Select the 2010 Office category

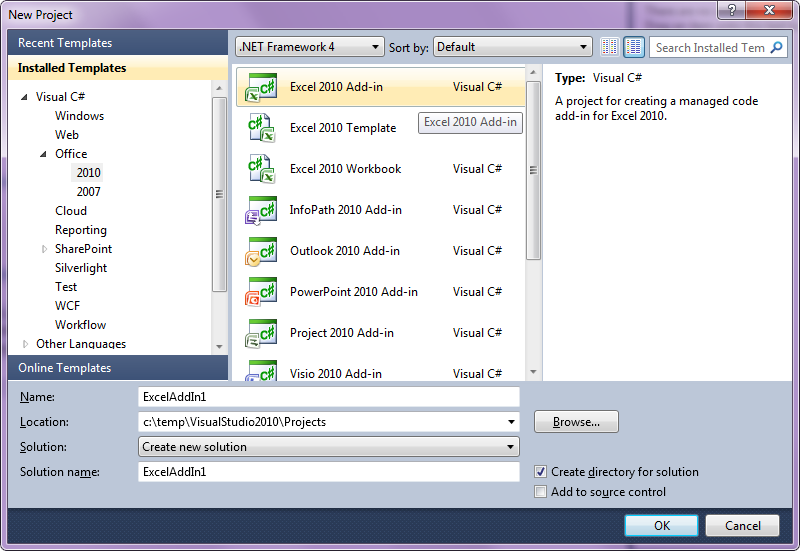click(x=88, y=173)
